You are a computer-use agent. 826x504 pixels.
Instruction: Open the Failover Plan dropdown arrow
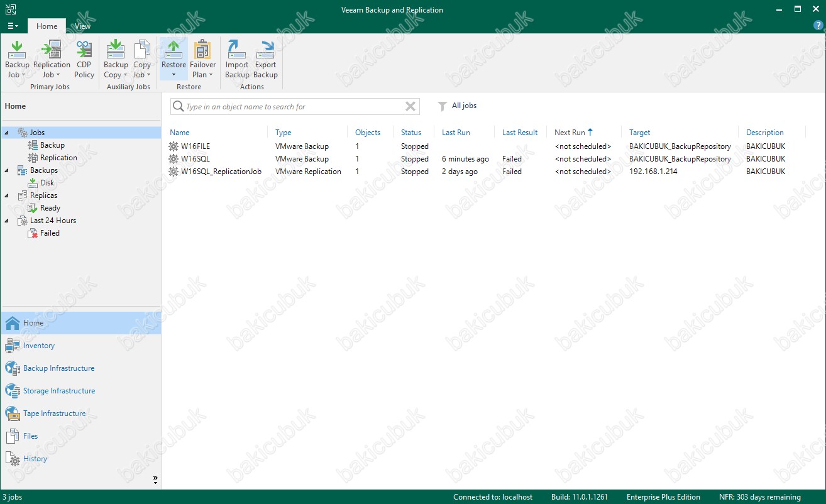pyautogui.click(x=211, y=75)
